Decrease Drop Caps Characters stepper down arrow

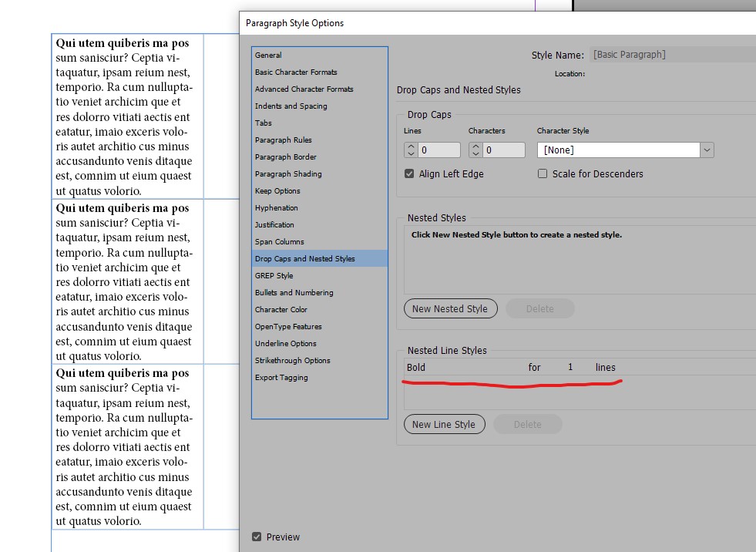tap(475, 154)
